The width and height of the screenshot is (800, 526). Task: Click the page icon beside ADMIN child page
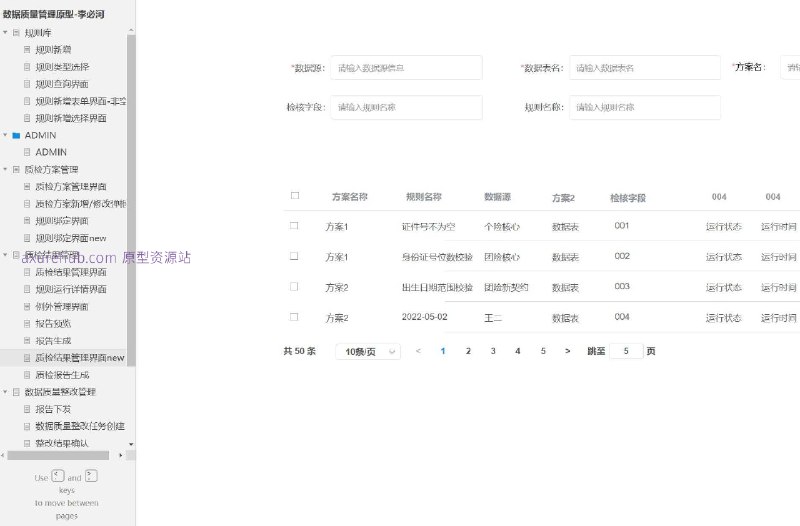coord(27,152)
